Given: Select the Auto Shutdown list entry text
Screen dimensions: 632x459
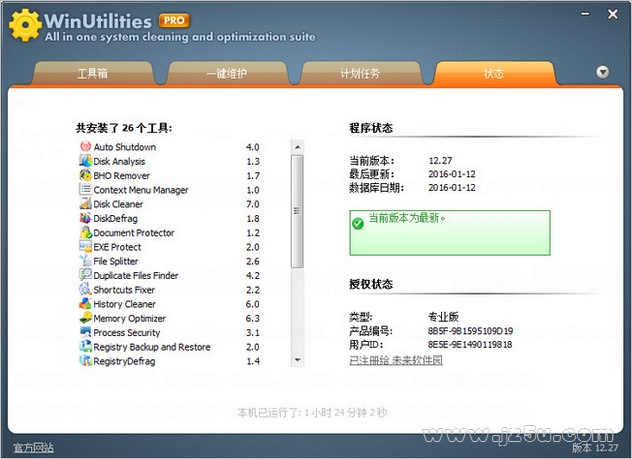Looking at the screenshot, I should point(125,147).
